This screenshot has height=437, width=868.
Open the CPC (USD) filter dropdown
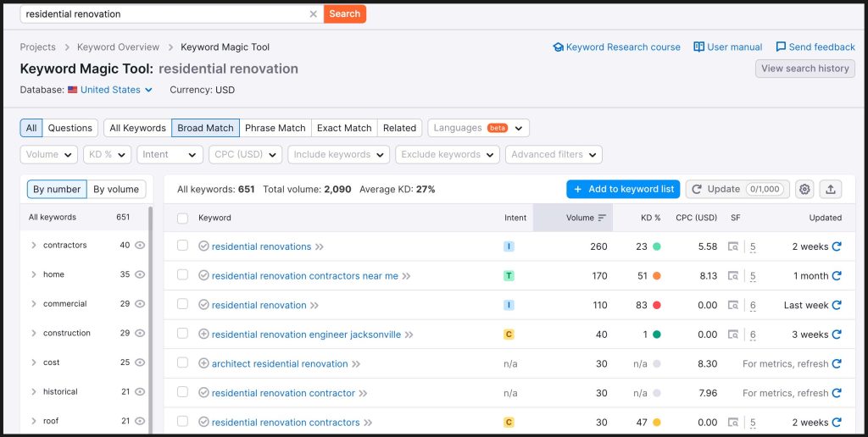click(245, 155)
